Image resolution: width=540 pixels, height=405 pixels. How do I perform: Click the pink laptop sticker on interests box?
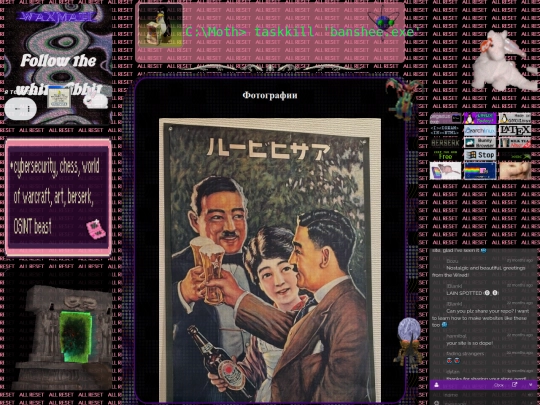pyautogui.click(x=96, y=229)
